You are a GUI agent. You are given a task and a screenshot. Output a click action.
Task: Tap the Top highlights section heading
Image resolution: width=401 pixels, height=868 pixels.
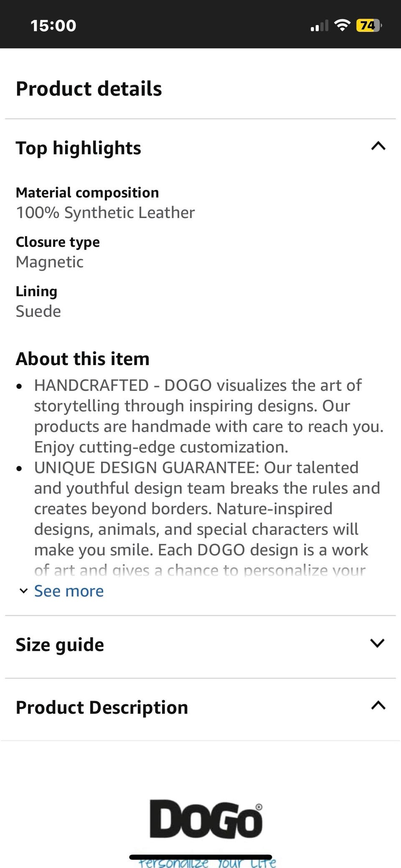(79, 148)
